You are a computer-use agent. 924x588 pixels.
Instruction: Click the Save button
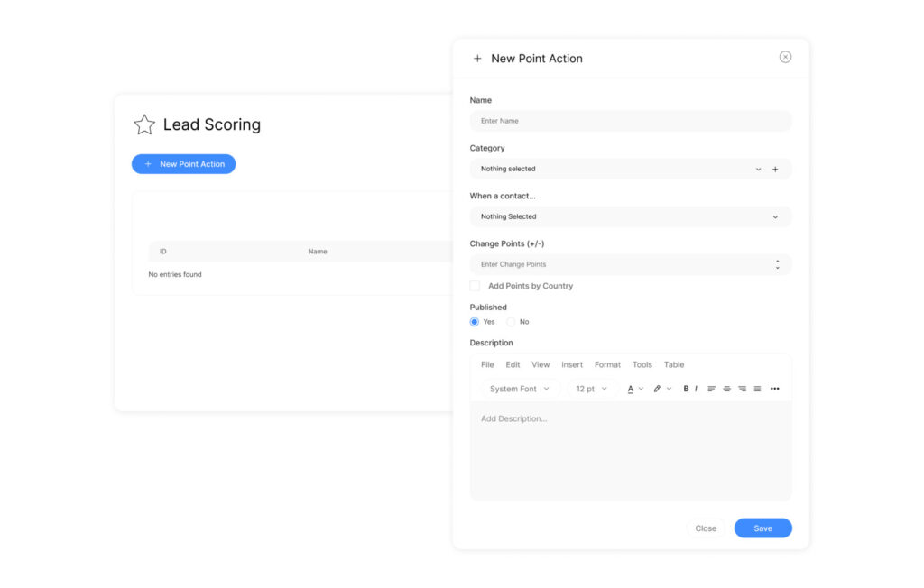[x=762, y=528]
